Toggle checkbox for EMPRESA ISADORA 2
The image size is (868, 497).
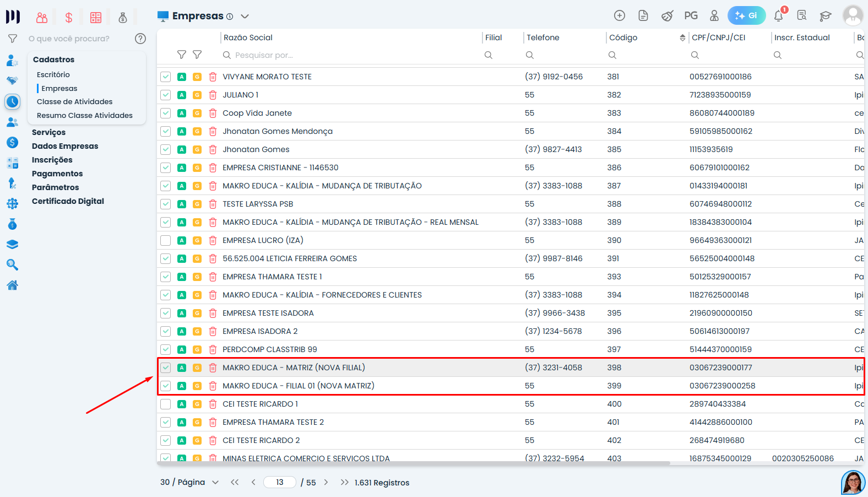165,331
